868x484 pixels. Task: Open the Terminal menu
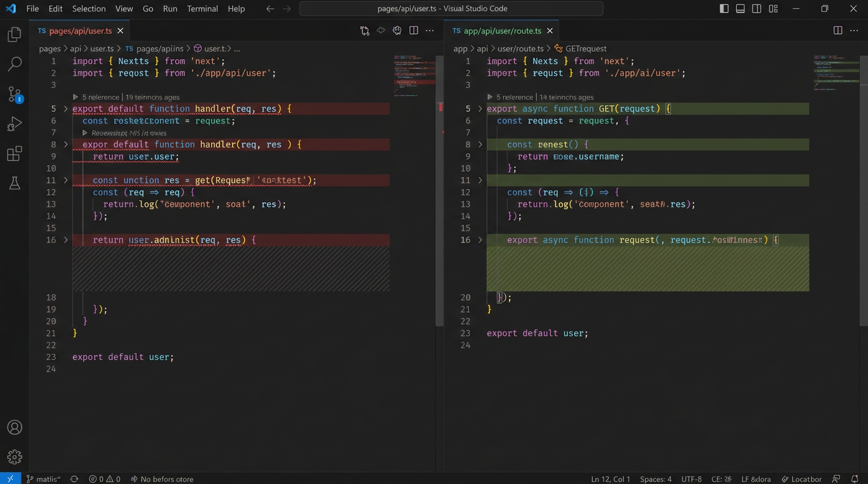click(x=202, y=9)
